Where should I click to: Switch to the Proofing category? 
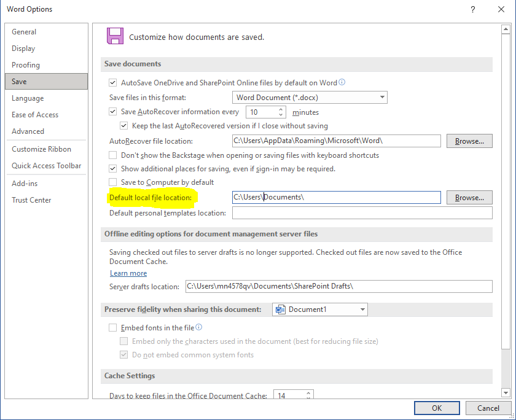(26, 65)
